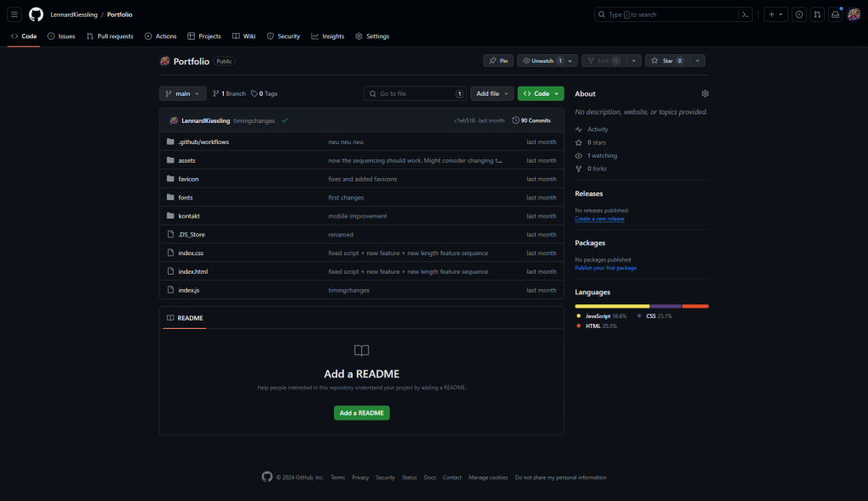Open the kontakt folder
Viewport: 868px width, 501px height.
coord(189,216)
